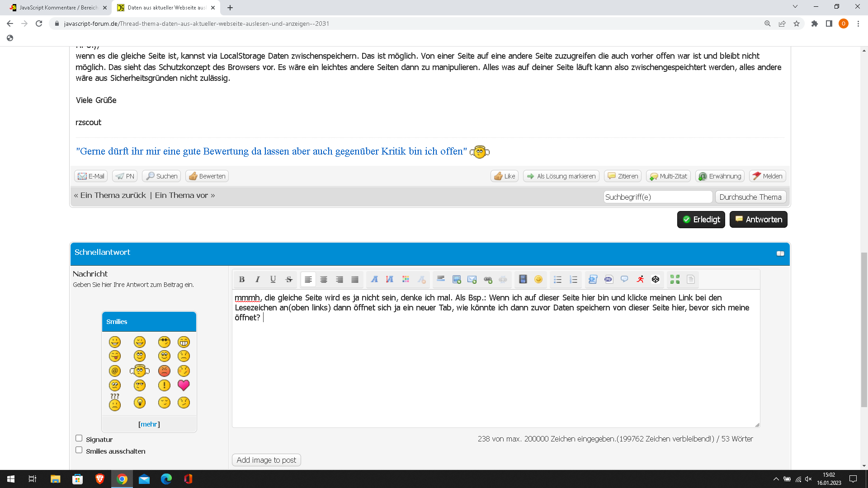Viewport: 868px width, 488px height.
Task: Maximize the editor with the green icon
Action: point(675,280)
